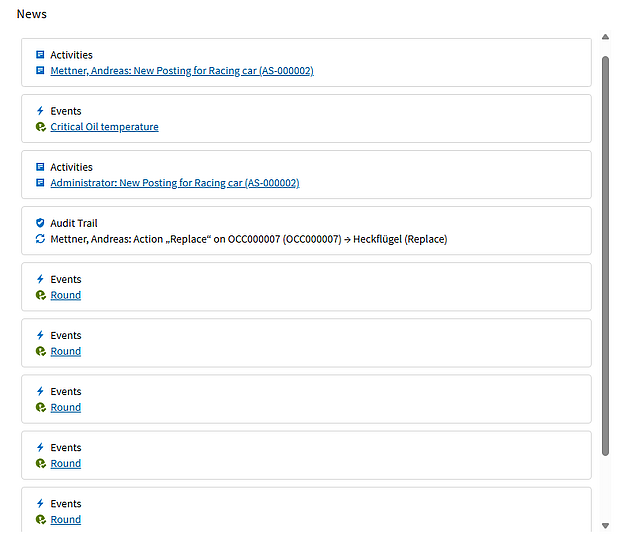
Task: Click Activities icon above Administrator posting
Action: point(40,167)
